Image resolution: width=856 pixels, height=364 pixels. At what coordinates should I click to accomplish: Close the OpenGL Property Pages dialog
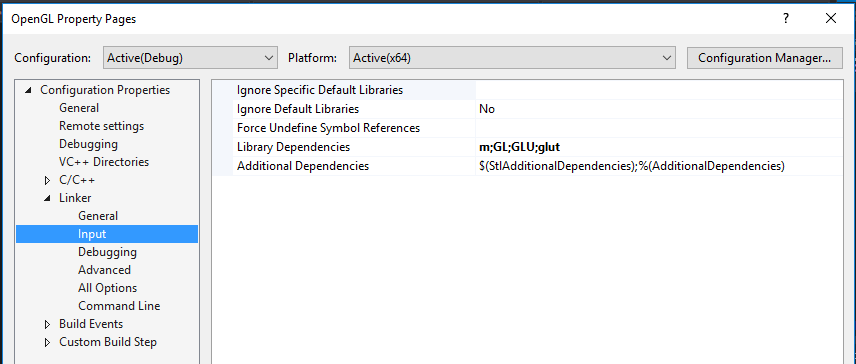831,19
